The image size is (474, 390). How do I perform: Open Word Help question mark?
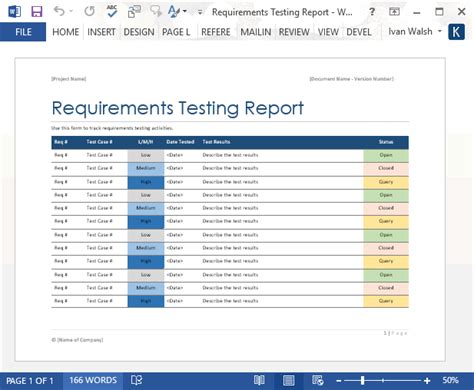point(372,12)
